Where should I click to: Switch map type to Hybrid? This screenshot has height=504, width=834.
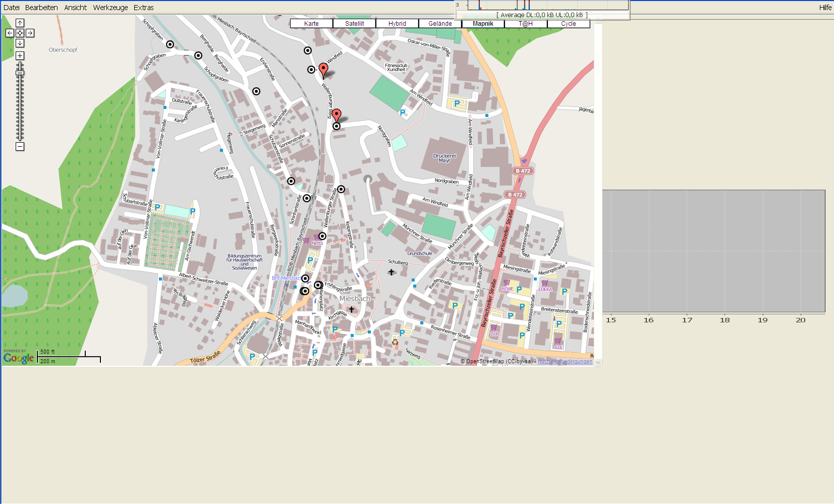[397, 24]
